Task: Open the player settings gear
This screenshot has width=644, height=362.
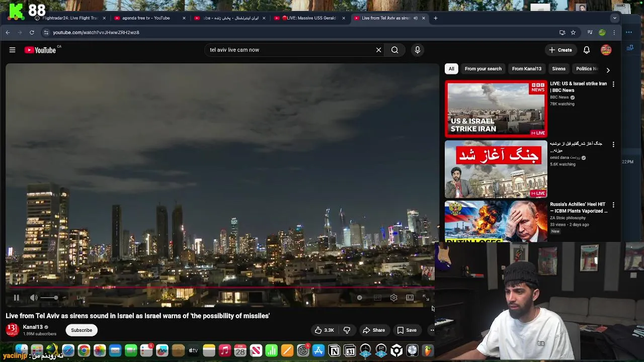Action: 394,298
